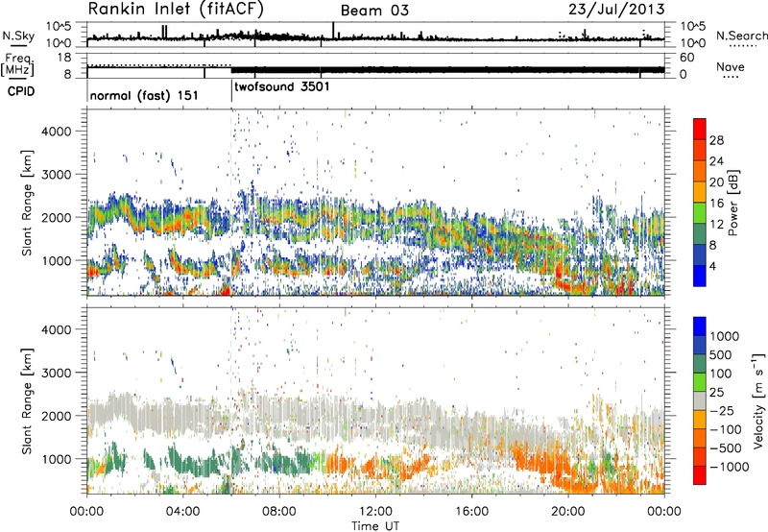Click the 'N.Sky' legend label
The width and height of the screenshot is (768, 532).
click(x=18, y=36)
